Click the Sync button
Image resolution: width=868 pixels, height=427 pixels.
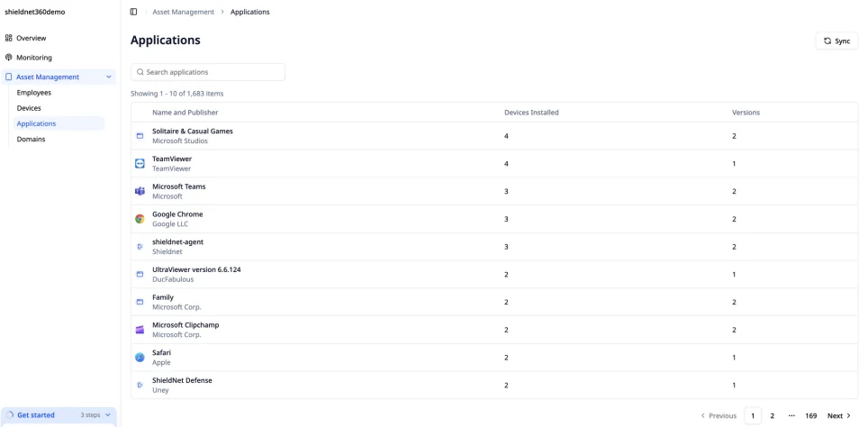coord(836,41)
